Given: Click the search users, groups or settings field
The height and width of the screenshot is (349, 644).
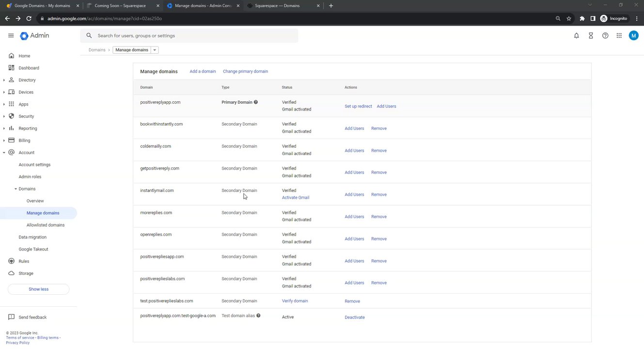Looking at the screenshot, I should [194, 36].
